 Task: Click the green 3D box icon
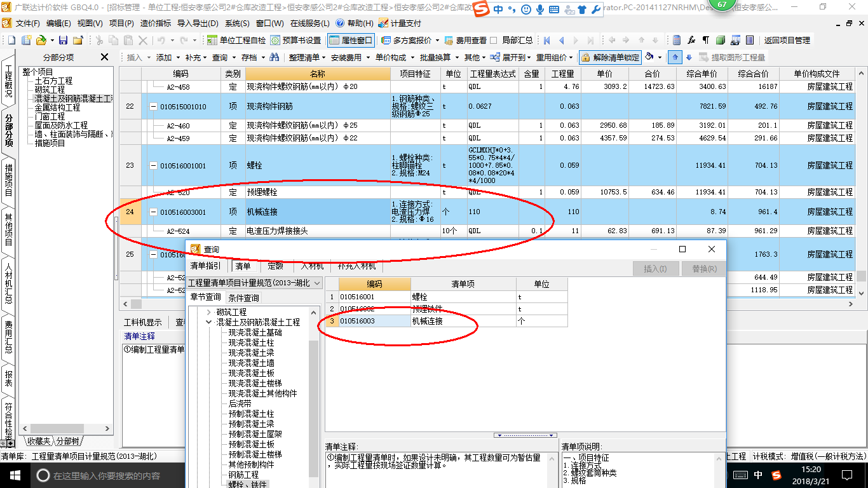pyautogui.click(x=721, y=40)
